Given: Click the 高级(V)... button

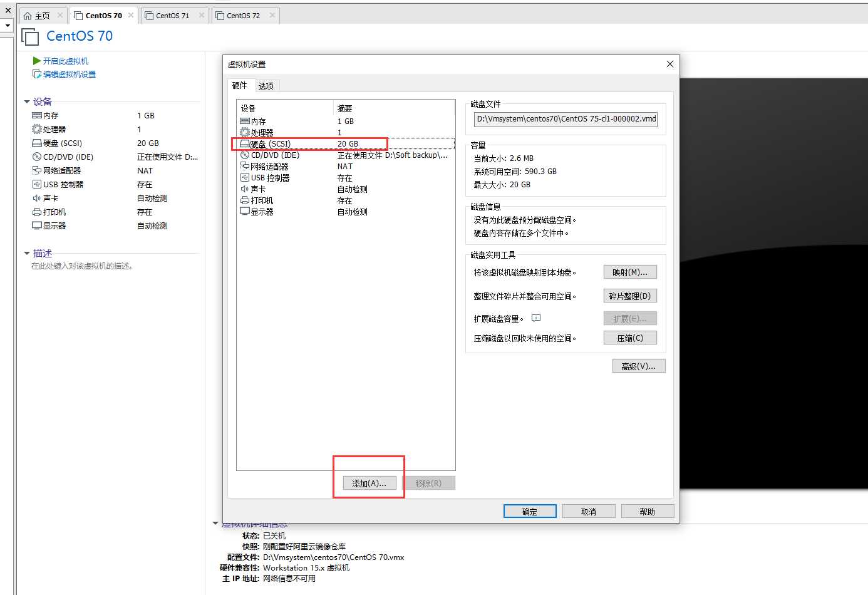Looking at the screenshot, I should coord(639,366).
